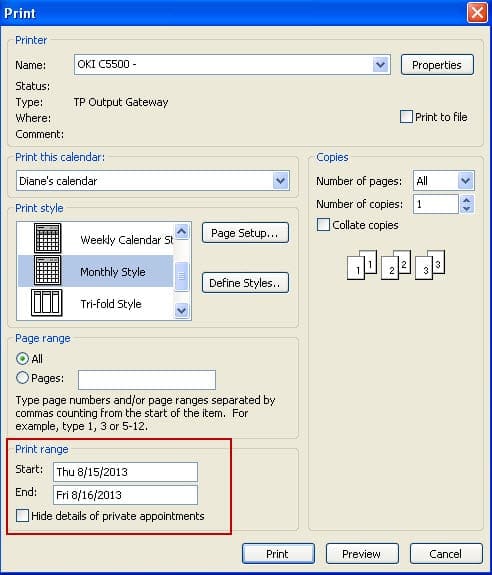
Task: Select the Pages radio button
Action: coord(22,378)
